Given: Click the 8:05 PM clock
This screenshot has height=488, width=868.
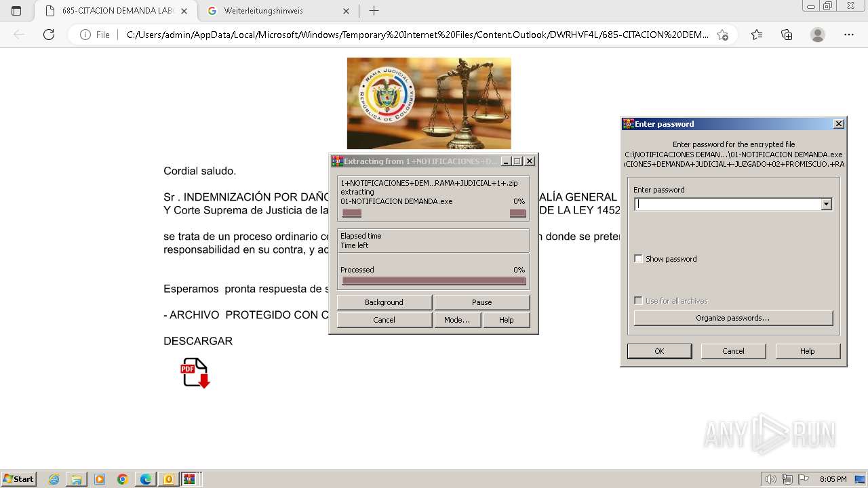Looking at the screenshot, I should tap(833, 479).
